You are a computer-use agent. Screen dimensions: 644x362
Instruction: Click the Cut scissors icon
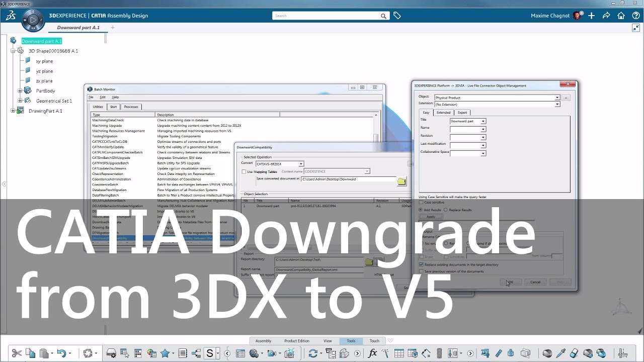[17, 353]
